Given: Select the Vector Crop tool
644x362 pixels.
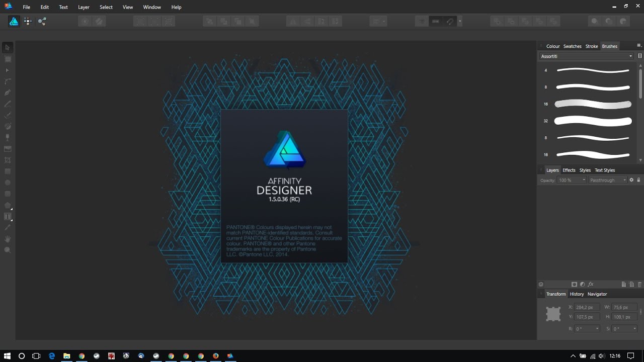Looking at the screenshot, I should click(x=8, y=160).
